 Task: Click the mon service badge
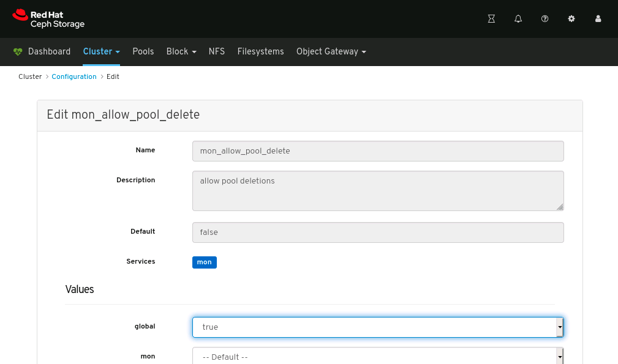point(204,262)
